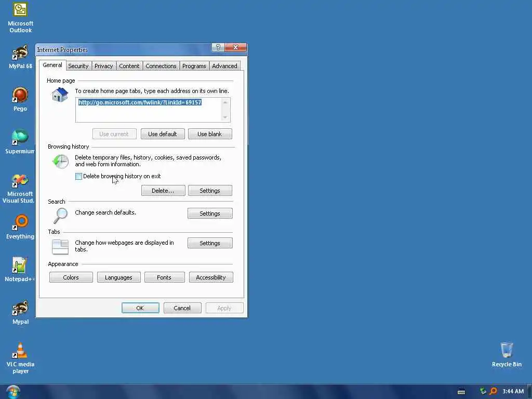Open Tabs Settings

point(210,243)
